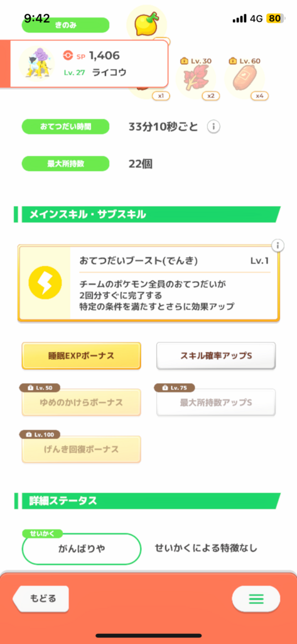Select the locked Lv. 60 sausage ingredient
This screenshot has width=297, height=644.
click(245, 78)
